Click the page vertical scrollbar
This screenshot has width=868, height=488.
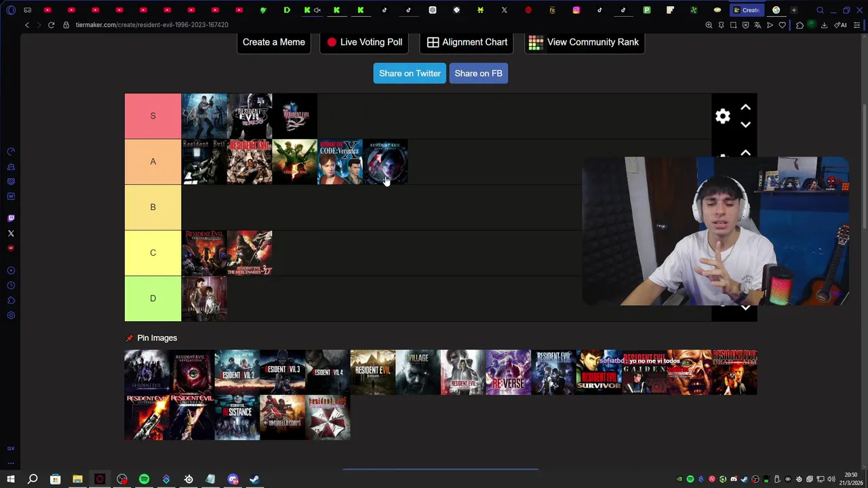[x=864, y=166]
